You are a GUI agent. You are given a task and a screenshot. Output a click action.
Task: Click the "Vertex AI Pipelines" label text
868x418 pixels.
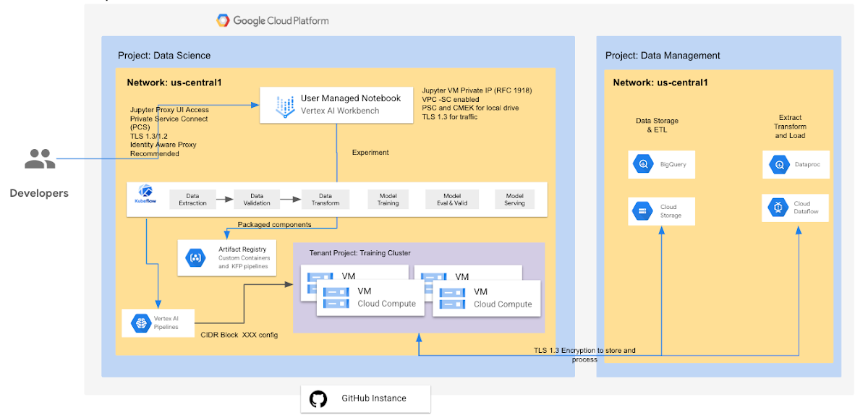pyautogui.click(x=167, y=323)
